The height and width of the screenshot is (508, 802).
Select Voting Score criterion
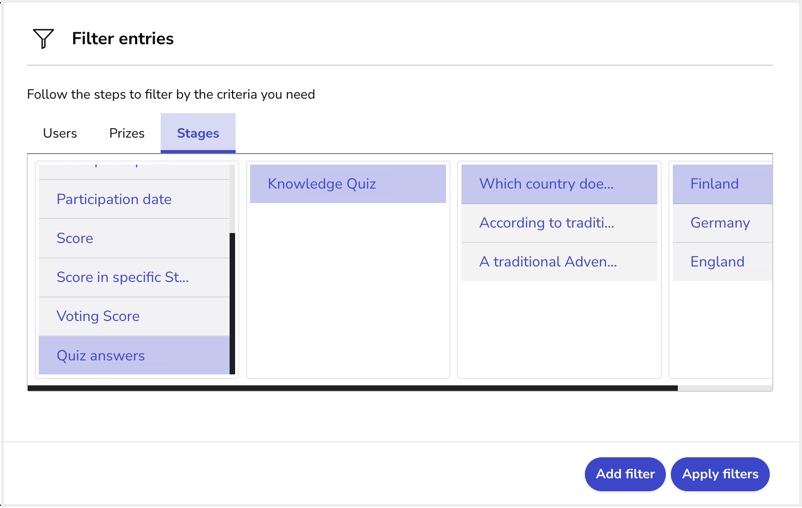click(x=134, y=316)
